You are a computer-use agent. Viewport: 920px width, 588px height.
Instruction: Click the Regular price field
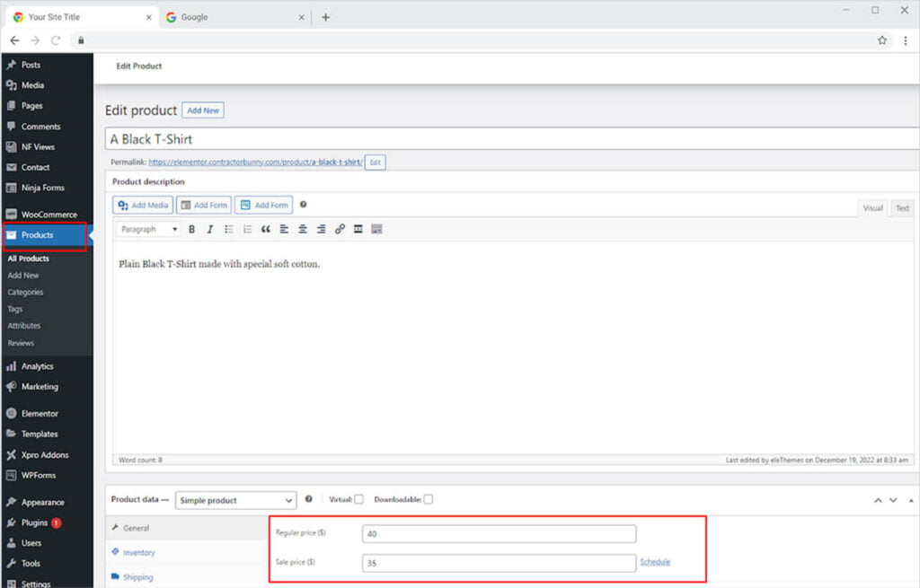(x=499, y=534)
